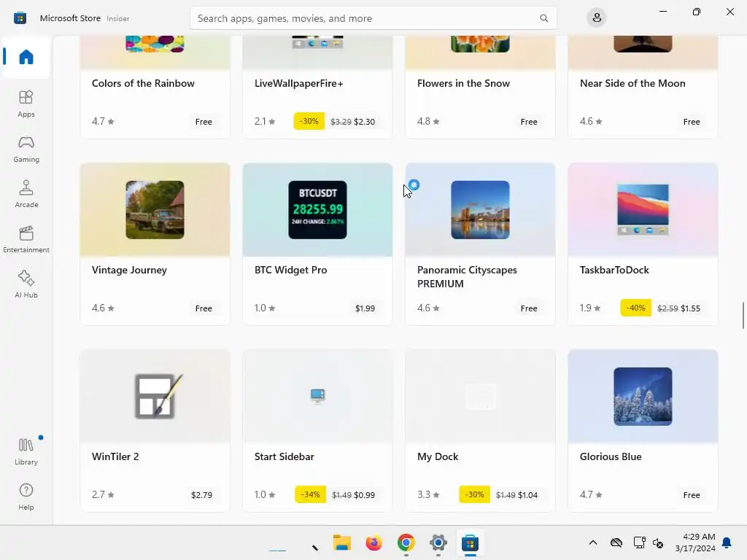
Task: Click the 3.3 rating on My Dock
Action: click(428, 495)
